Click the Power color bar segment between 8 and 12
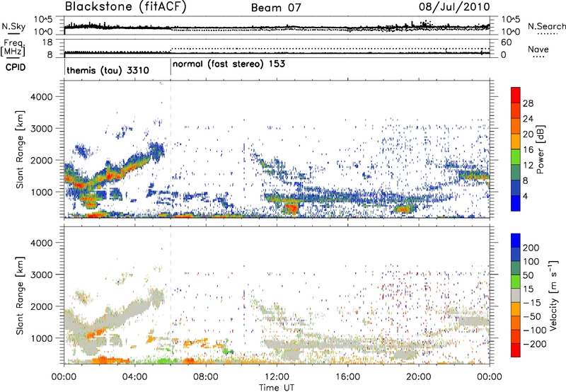 (516, 173)
